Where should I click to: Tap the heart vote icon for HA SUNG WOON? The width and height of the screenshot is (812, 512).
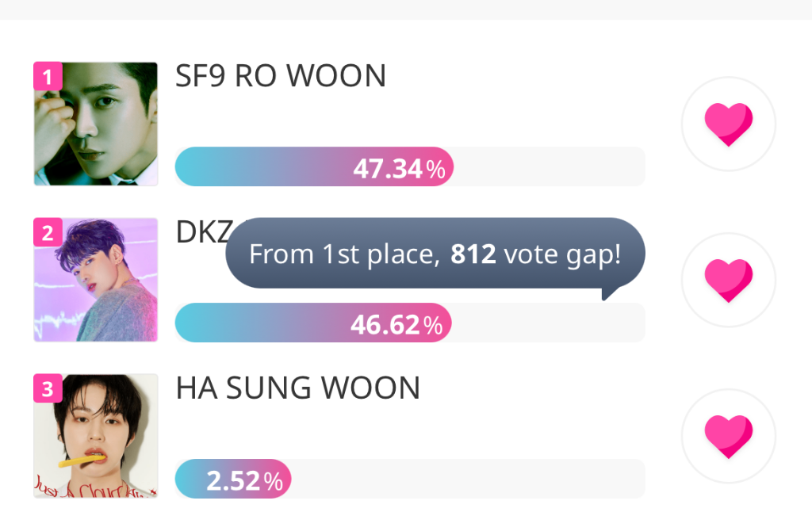[728, 436]
